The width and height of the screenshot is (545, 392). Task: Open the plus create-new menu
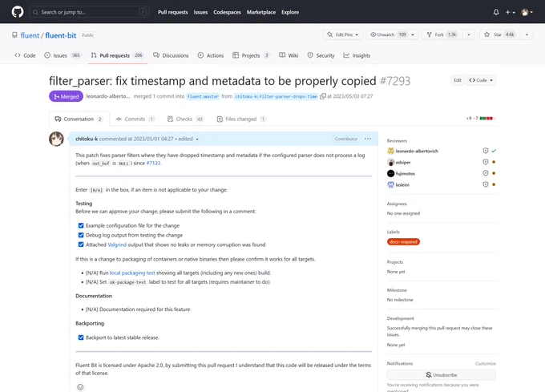pos(510,12)
